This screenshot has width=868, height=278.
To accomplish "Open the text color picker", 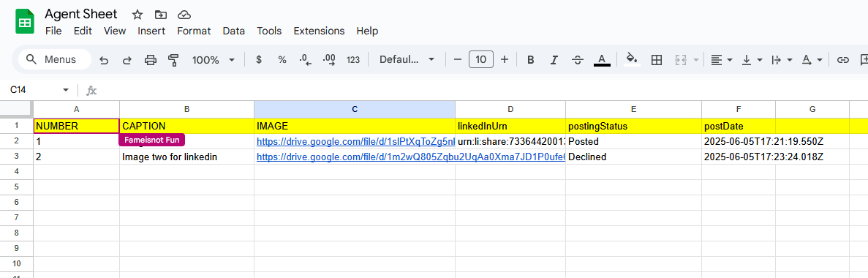I will pos(602,60).
